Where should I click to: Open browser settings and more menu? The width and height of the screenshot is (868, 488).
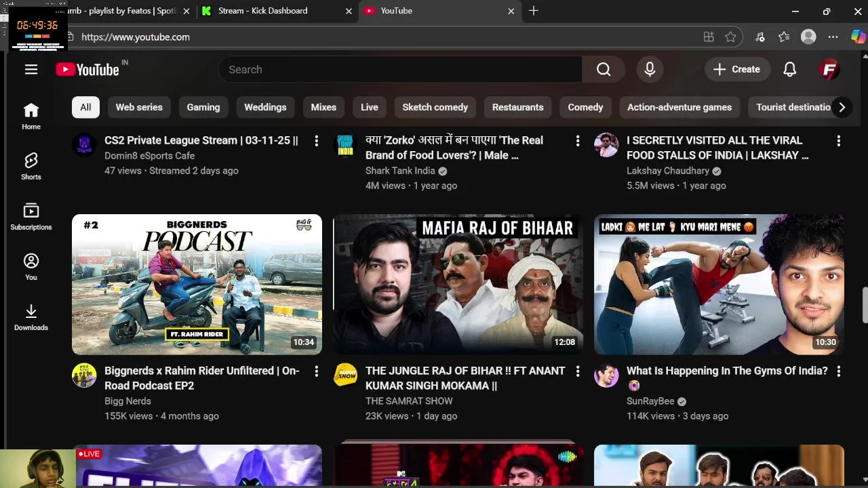tap(833, 37)
